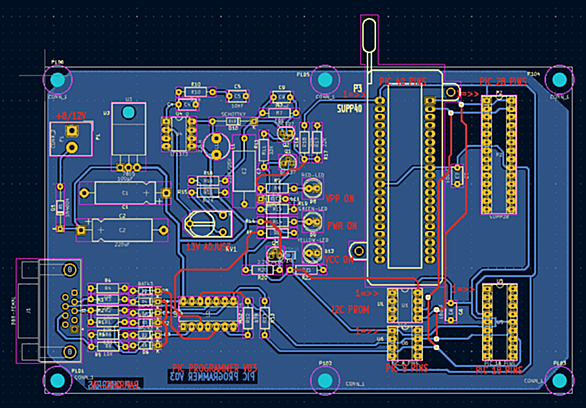Click the J1 DB9 connector footprint
The image size is (586, 408).
point(49,311)
